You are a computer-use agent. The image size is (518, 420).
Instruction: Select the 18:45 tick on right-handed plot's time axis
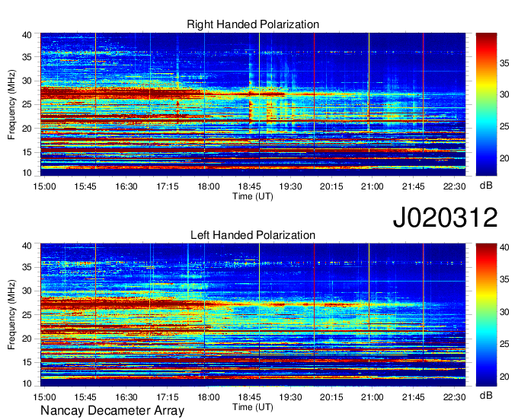[x=249, y=186]
